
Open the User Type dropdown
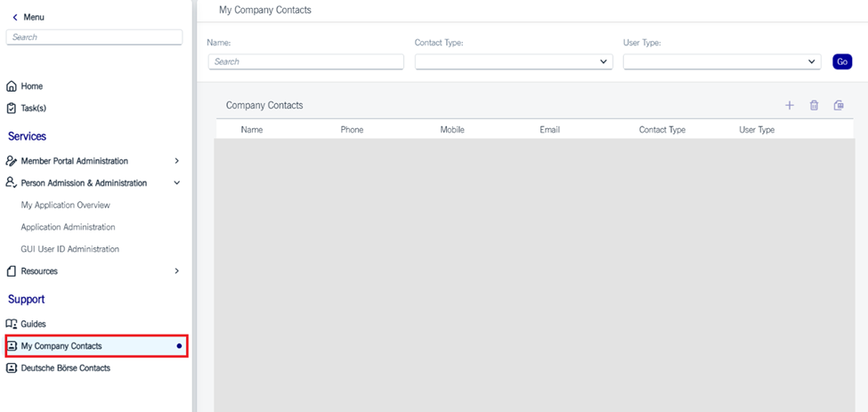coord(721,61)
